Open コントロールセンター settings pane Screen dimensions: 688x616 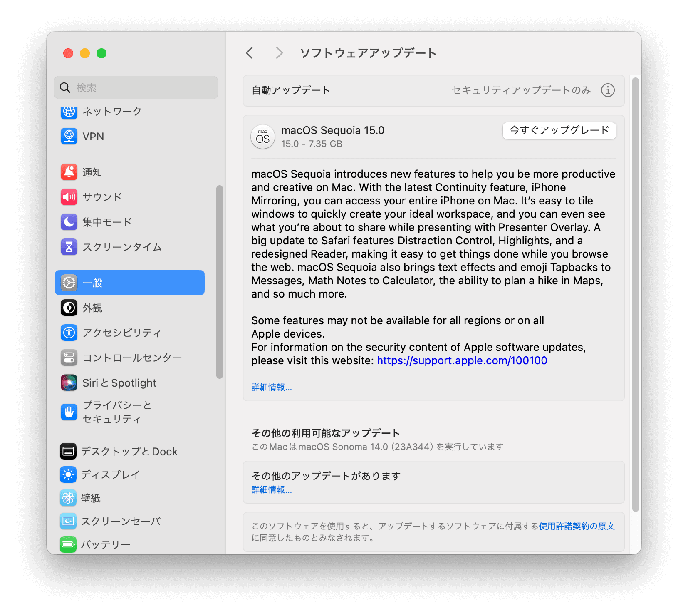tap(130, 358)
